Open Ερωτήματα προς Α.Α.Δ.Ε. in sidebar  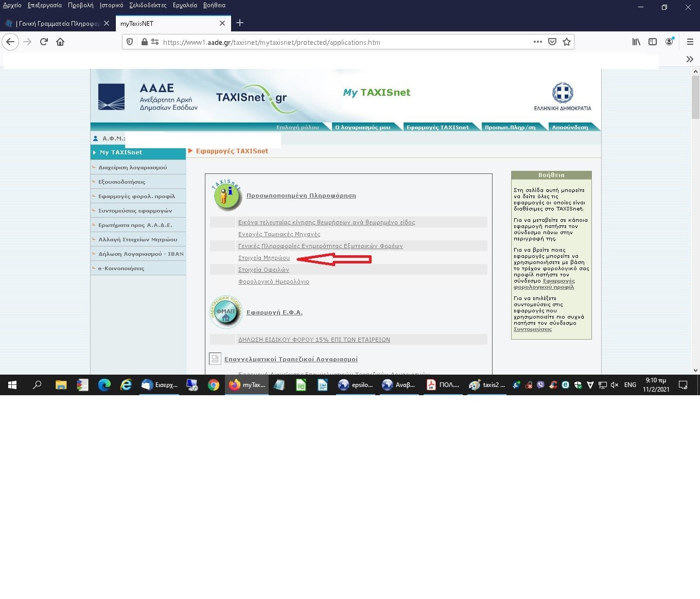tap(138, 225)
